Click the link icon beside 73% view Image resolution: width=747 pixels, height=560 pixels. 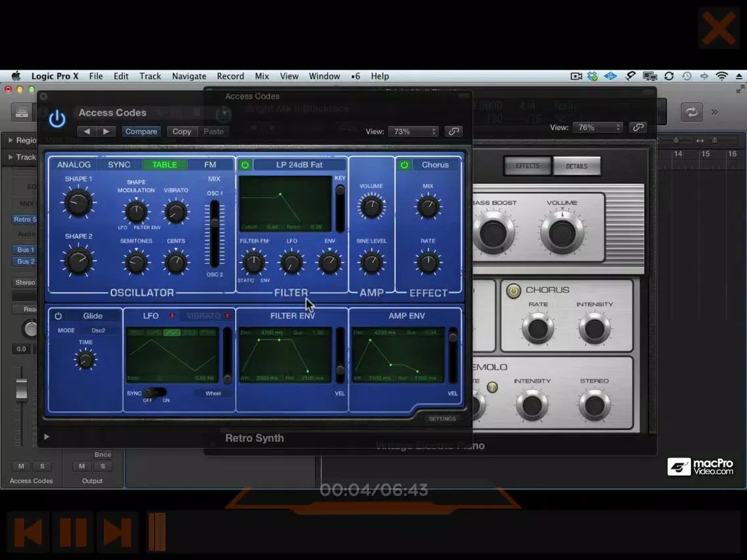(x=454, y=131)
